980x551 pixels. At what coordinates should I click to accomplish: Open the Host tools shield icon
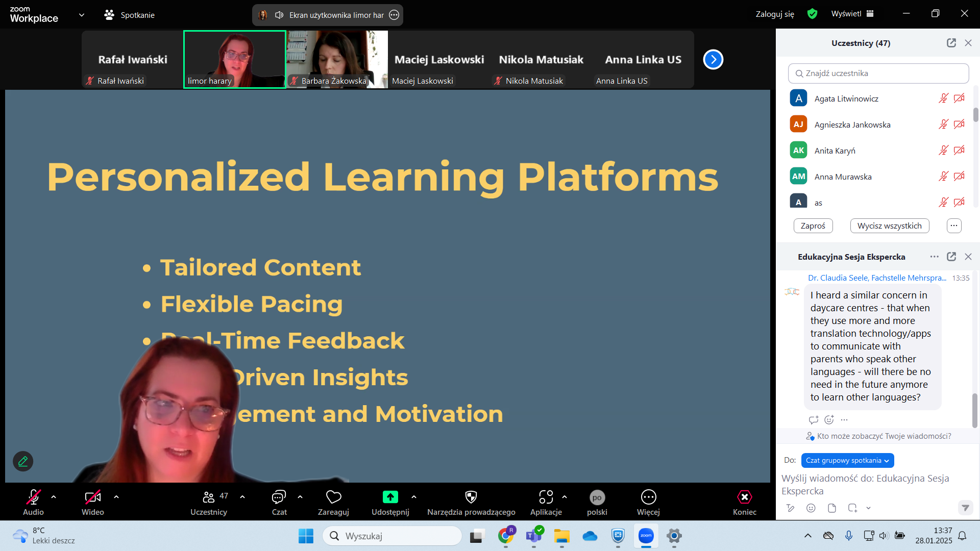point(471,497)
